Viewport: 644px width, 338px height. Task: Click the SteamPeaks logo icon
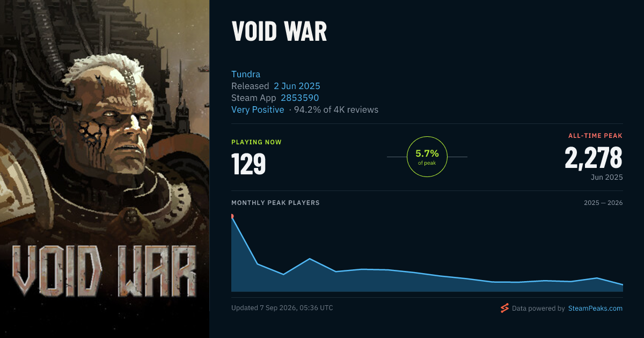coord(504,308)
